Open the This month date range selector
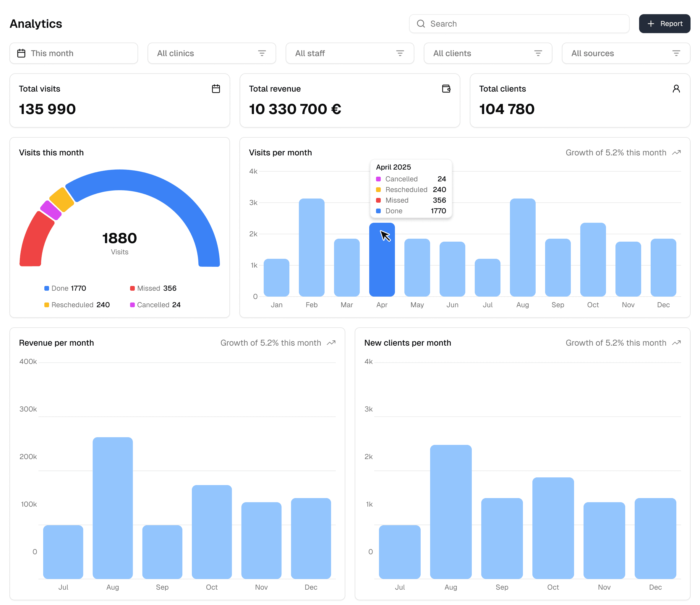The image size is (700, 605). tap(74, 53)
